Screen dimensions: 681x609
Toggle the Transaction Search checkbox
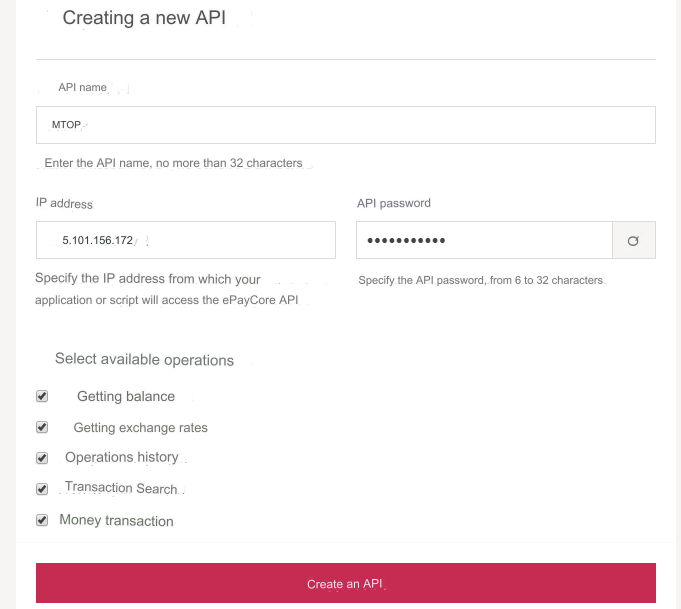coord(42,489)
